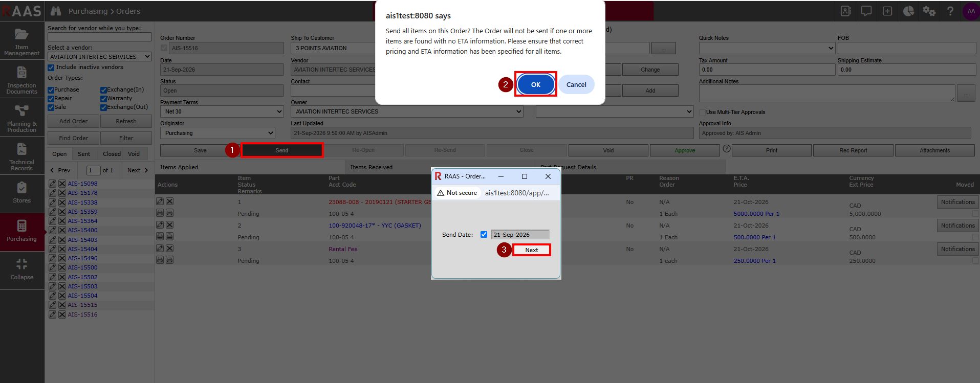This screenshot has width=980, height=383.
Task: Confirm the dialog with the OK button
Action: point(535,84)
